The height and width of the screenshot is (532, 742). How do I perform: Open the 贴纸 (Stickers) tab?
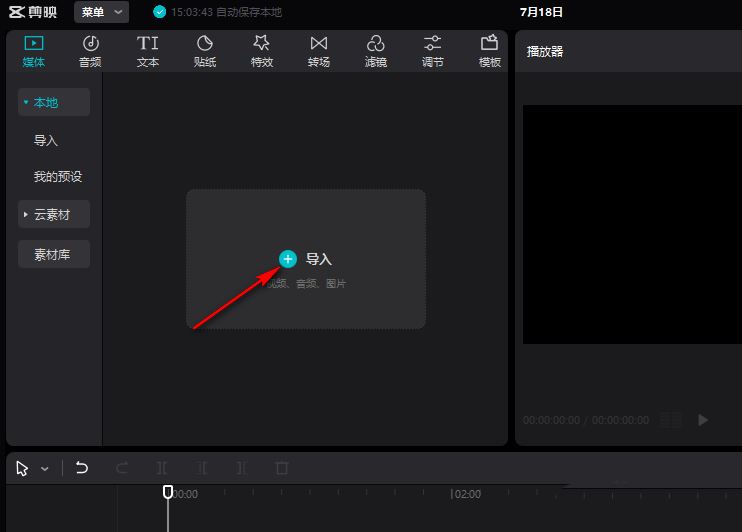coord(205,51)
